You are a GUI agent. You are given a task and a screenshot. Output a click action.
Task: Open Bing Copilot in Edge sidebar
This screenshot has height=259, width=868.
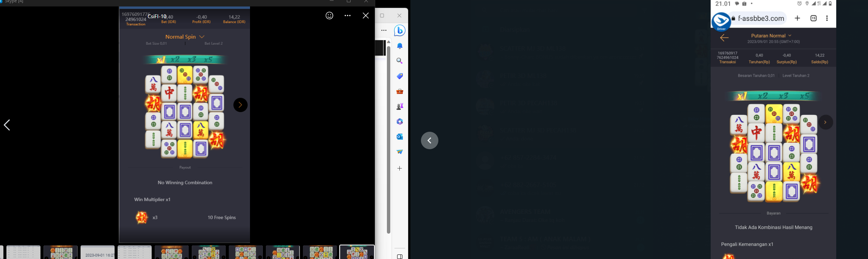point(400,30)
